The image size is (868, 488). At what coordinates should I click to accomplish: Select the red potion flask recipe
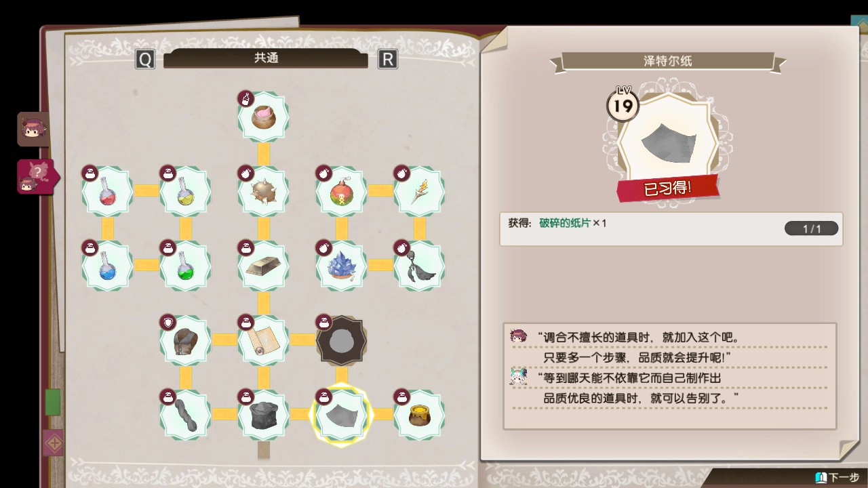tap(107, 191)
